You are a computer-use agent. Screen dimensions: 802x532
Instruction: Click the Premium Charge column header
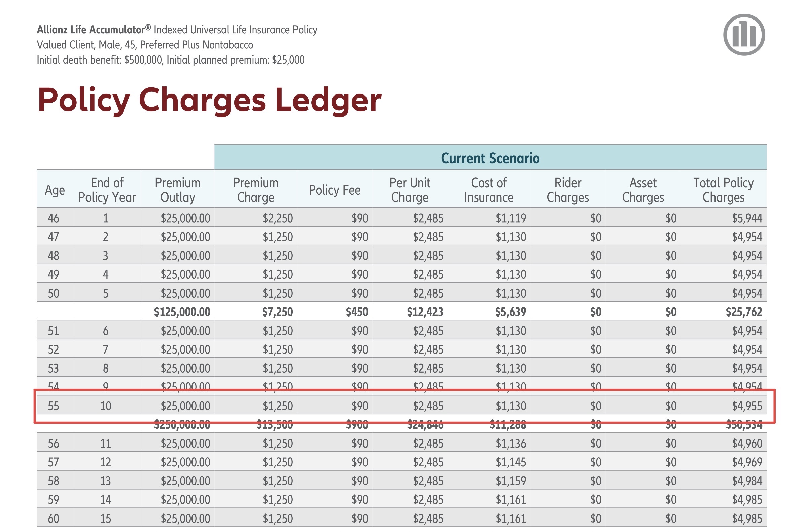255,190
